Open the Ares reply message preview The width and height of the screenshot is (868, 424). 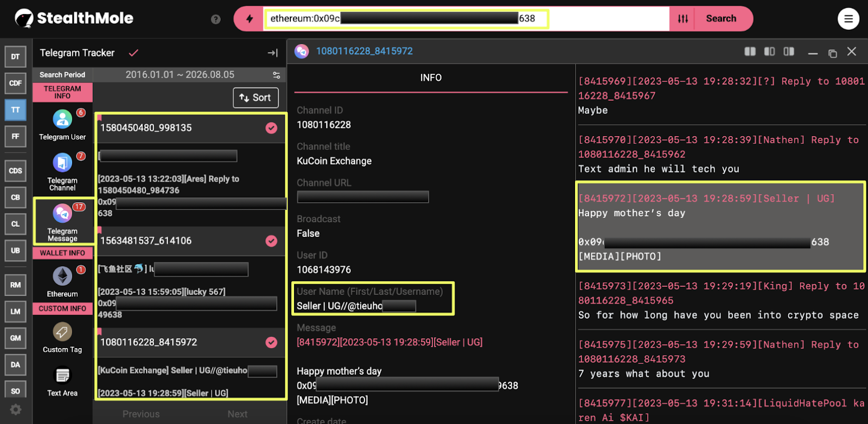coord(191,184)
